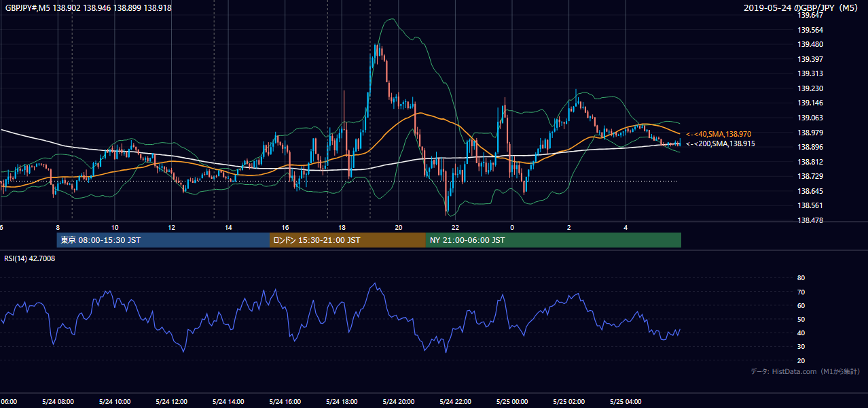Click the 5/24 10:00 date label
The width and height of the screenshot is (868, 408).
coord(115,402)
